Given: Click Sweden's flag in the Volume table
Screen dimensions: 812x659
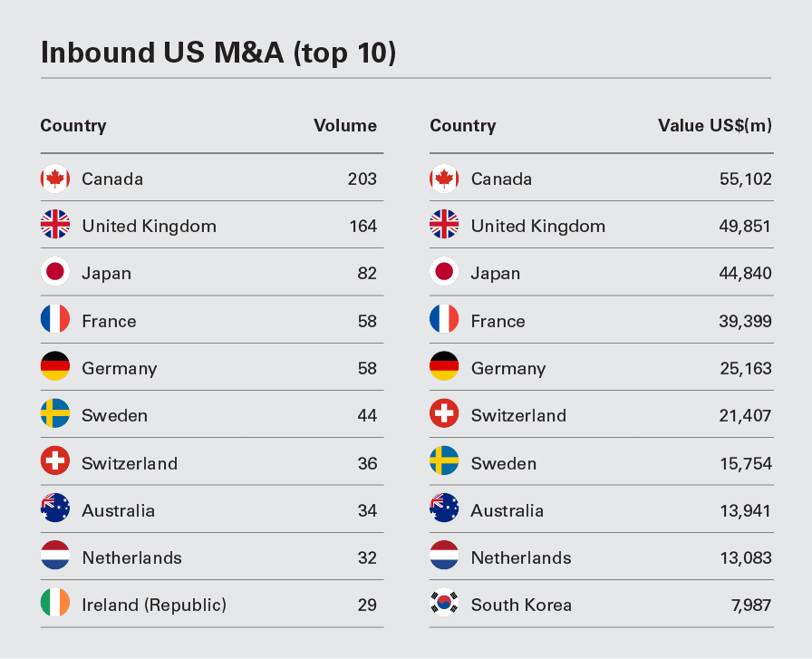Looking at the screenshot, I should [x=55, y=415].
